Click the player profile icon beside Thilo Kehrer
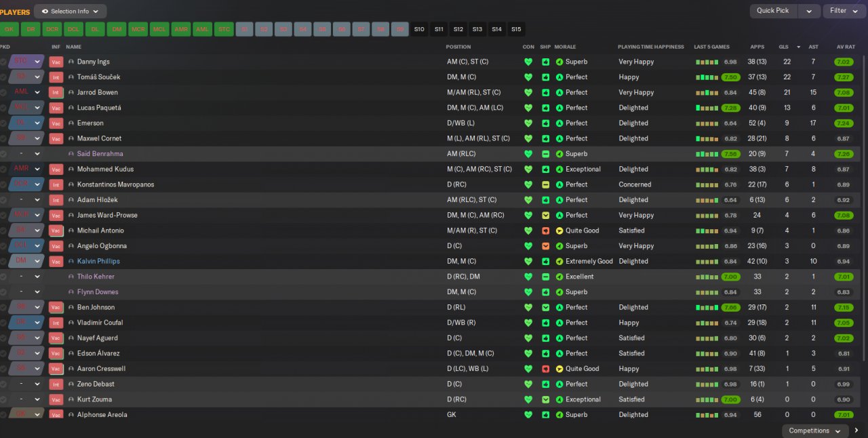Screen dimensions: 868x438 pyautogui.click(x=71, y=277)
